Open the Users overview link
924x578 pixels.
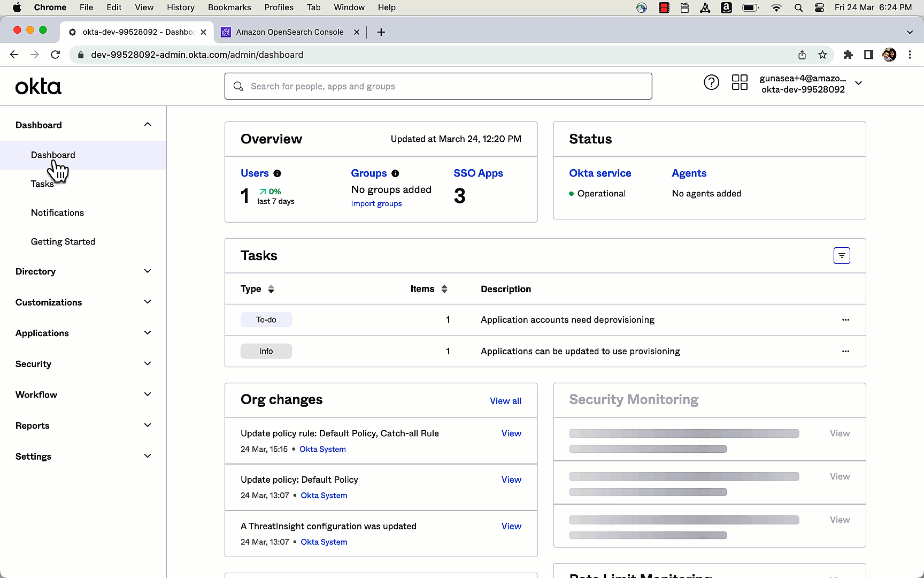[255, 173]
